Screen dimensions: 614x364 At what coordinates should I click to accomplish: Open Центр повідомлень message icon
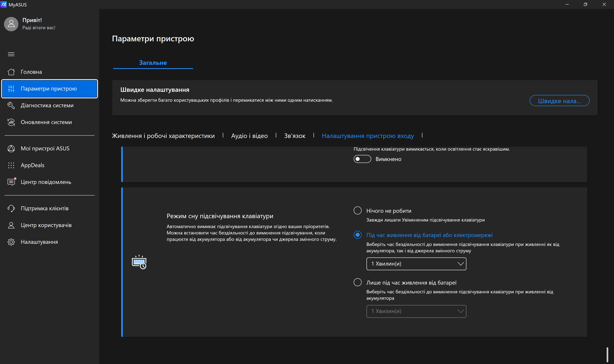pos(11,182)
